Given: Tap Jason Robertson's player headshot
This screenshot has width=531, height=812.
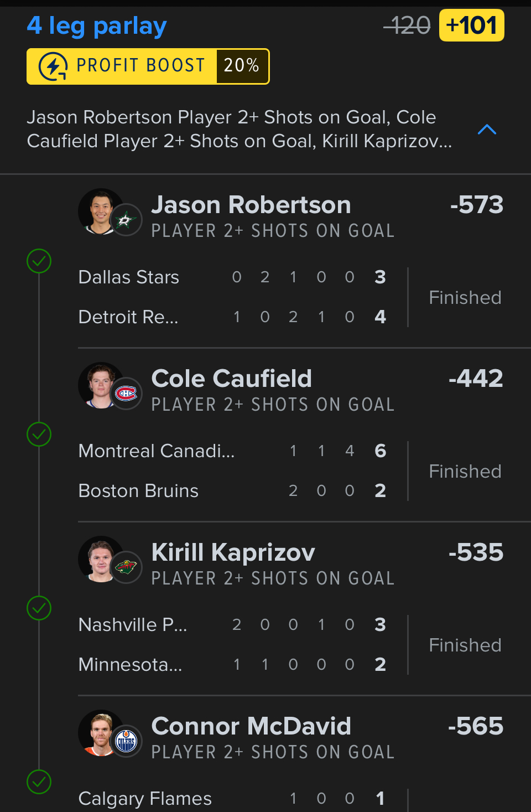Looking at the screenshot, I should (100, 211).
